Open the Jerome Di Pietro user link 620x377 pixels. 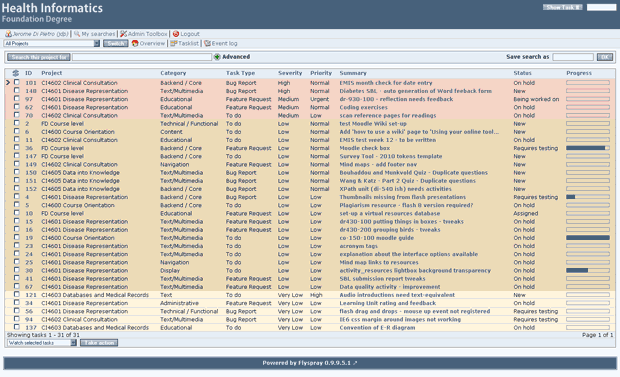(40, 34)
